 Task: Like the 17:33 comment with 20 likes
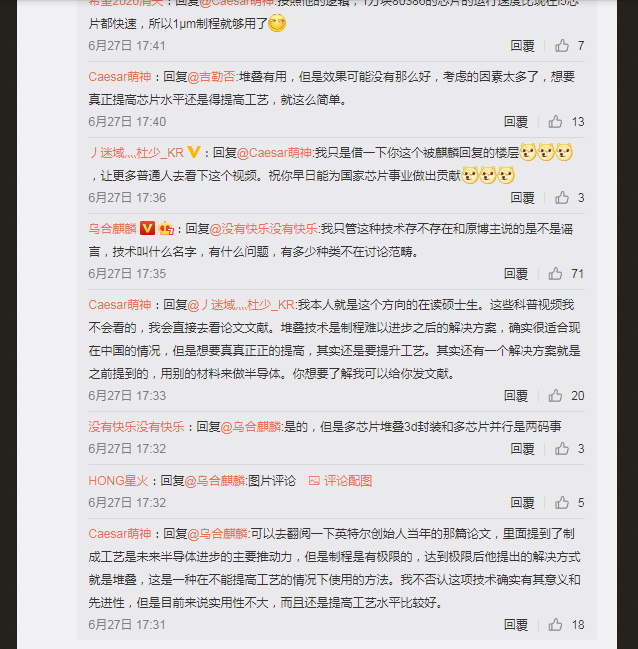(x=555, y=396)
